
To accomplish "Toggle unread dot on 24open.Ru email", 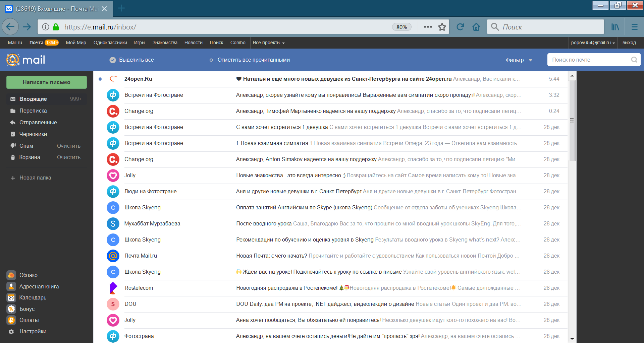I will [x=100, y=79].
